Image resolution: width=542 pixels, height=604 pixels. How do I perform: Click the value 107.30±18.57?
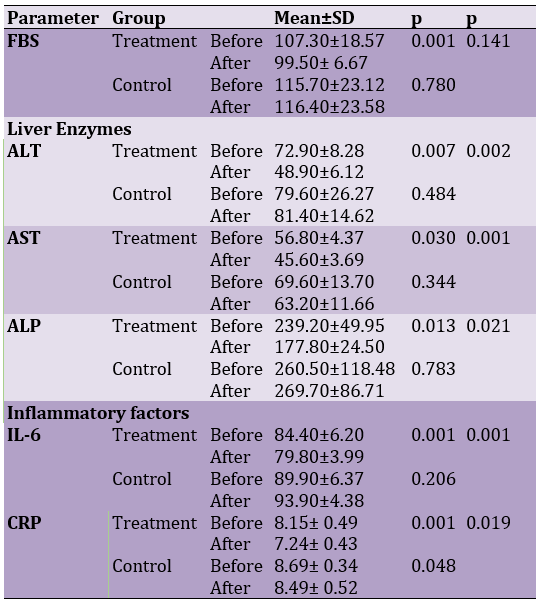(x=329, y=41)
